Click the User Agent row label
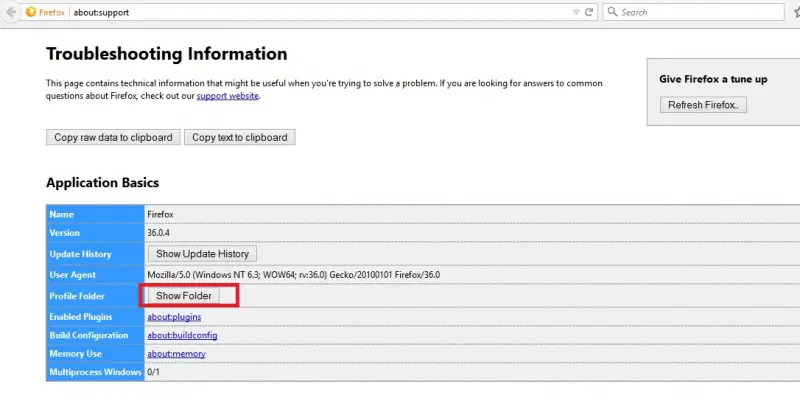Viewport: 800px width, 398px height. (72, 275)
